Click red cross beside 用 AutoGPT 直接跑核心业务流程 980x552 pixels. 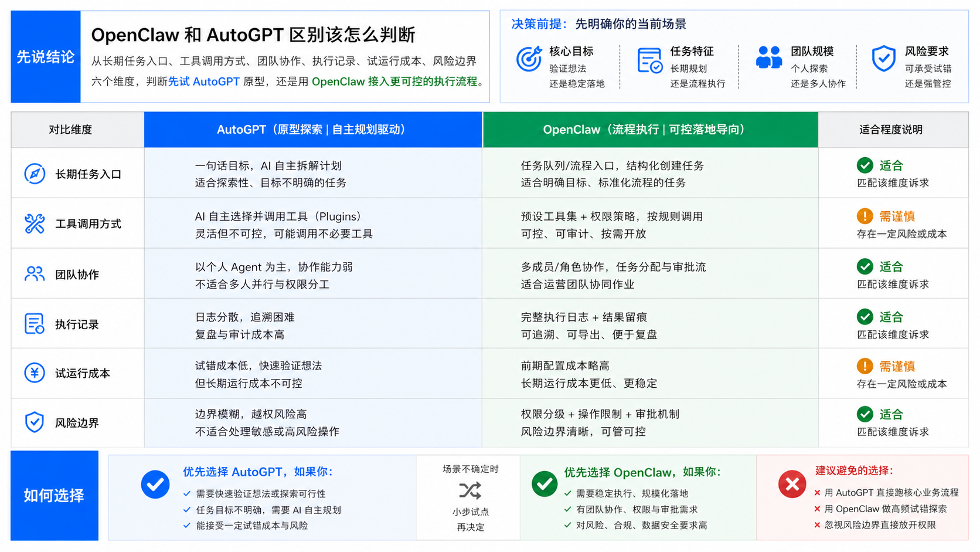click(x=817, y=493)
